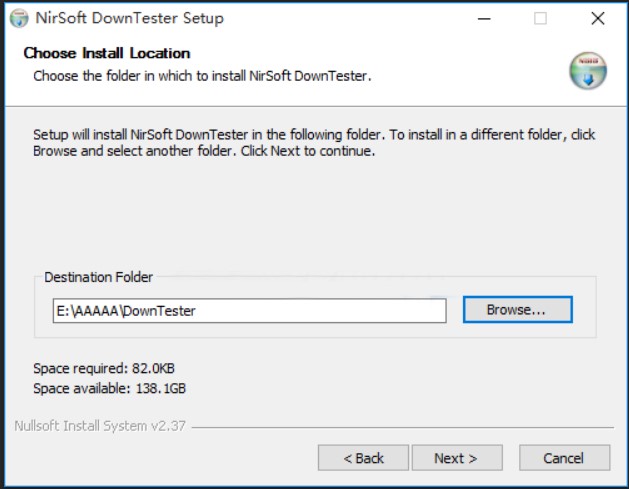Screen dimensions: 629x489
Task: Go back with the < Back button
Action: [363, 458]
